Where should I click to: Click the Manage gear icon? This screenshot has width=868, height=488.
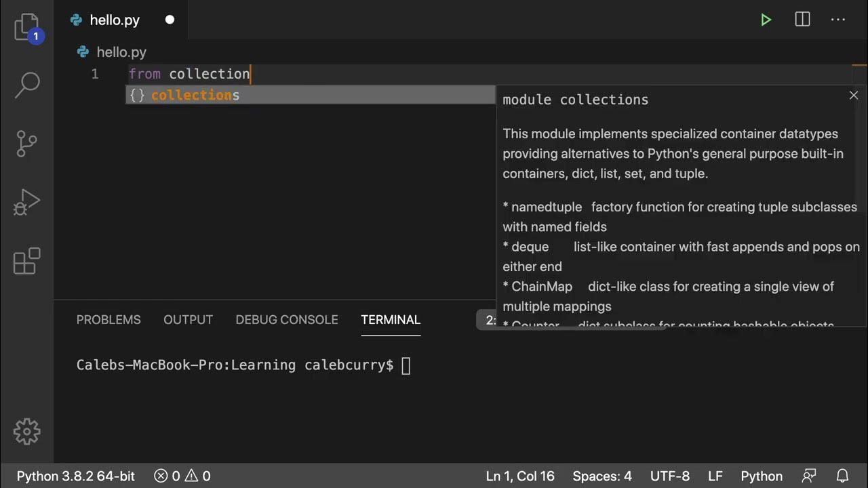click(x=27, y=431)
